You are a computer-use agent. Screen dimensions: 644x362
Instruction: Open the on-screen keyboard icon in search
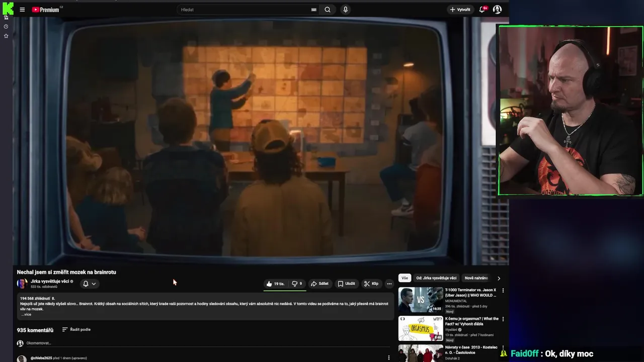314,10
